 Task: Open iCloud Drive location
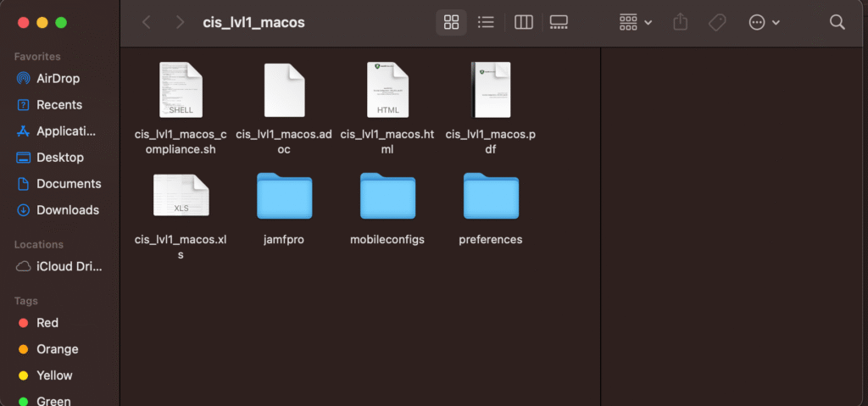pos(68,266)
